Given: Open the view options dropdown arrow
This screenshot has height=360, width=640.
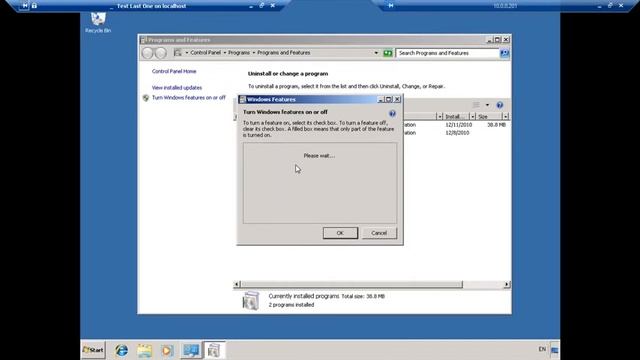Looking at the screenshot, I should [x=487, y=105].
